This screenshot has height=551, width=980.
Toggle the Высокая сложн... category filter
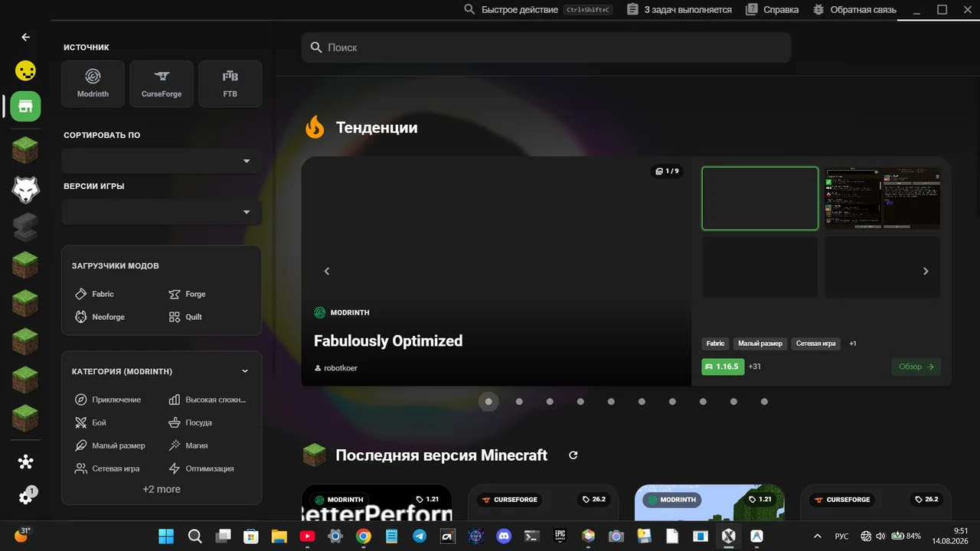(x=207, y=399)
